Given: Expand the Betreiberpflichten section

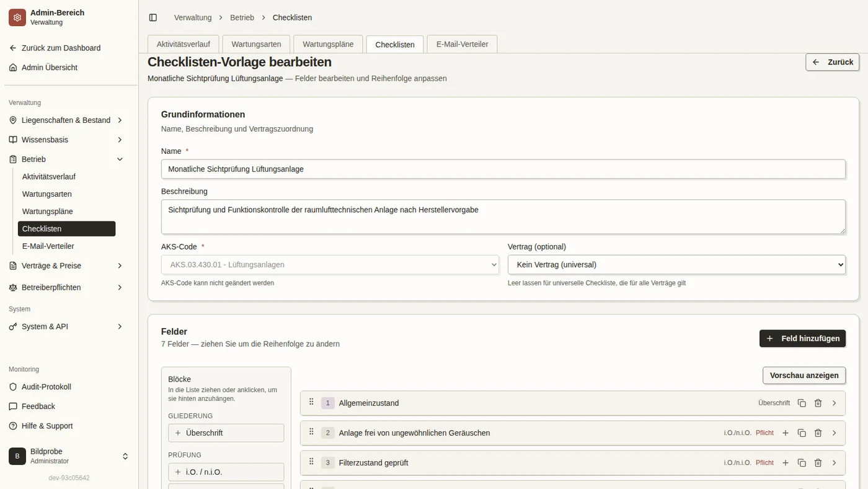Looking at the screenshot, I should tap(66, 287).
